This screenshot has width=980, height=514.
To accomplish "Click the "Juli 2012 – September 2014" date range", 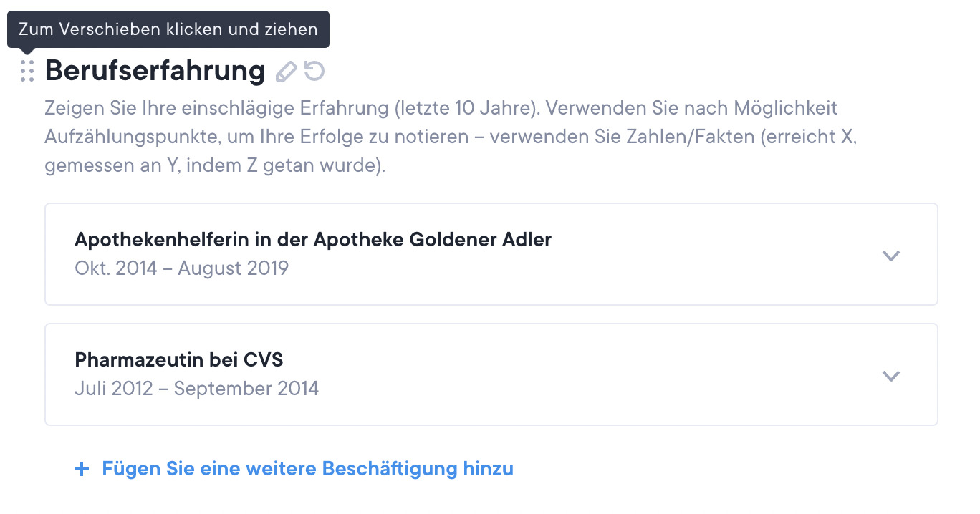I will coord(196,389).
